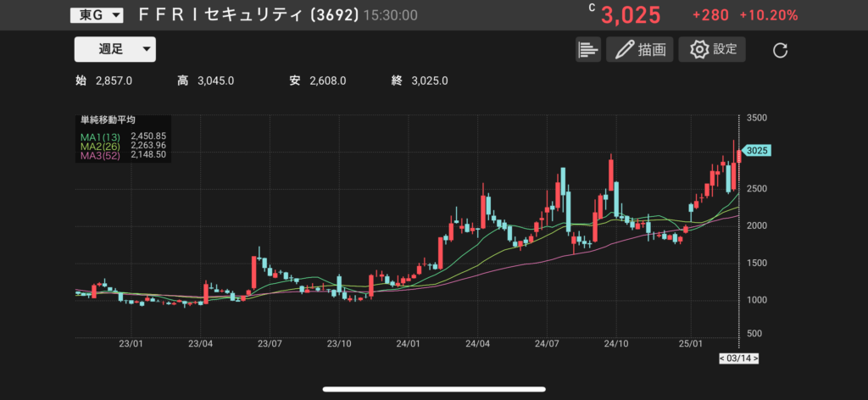The width and height of the screenshot is (868, 400).
Task: Open the 東G market dropdown
Action: pyautogui.click(x=97, y=15)
